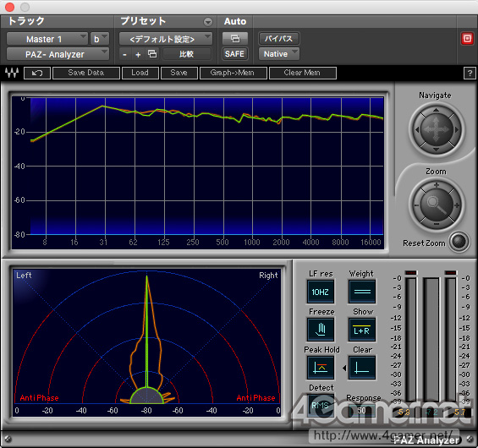478x448 pixels.
Task: Click the right peak value -5.7
Action: (x=460, y=412)
